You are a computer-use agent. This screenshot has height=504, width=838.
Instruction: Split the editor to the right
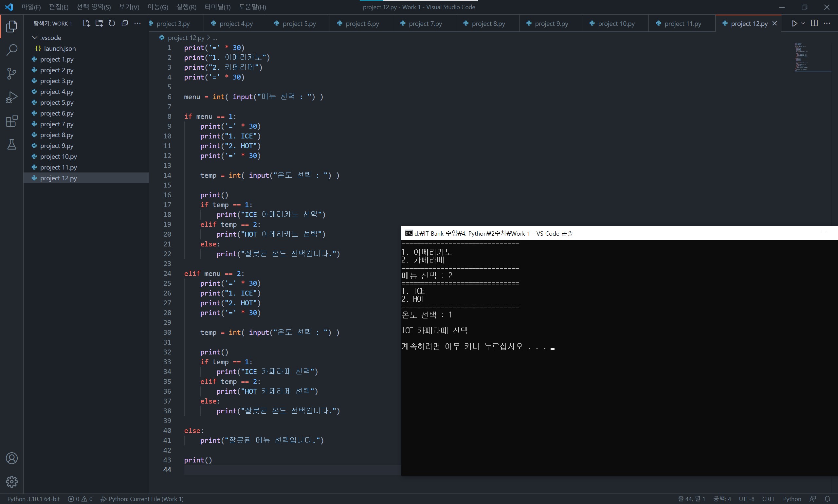[814, 24]
